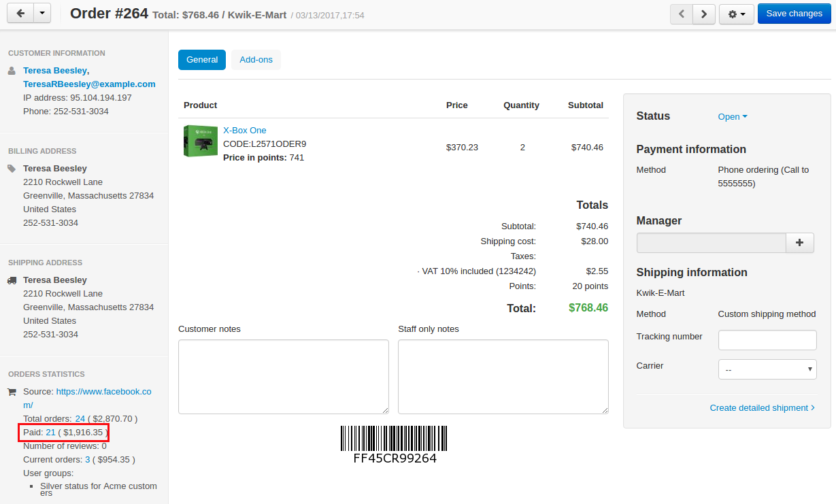The width and height of the screenshot is (836, 504).
Task: Click the shipping address truck icon
Action: click(12, 280)
